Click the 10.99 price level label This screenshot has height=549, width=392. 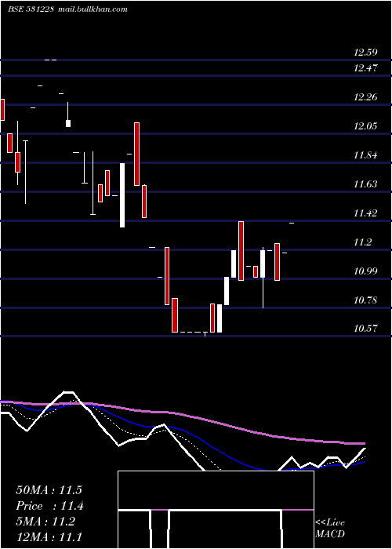pyautogui.click(x=365, y=271)
